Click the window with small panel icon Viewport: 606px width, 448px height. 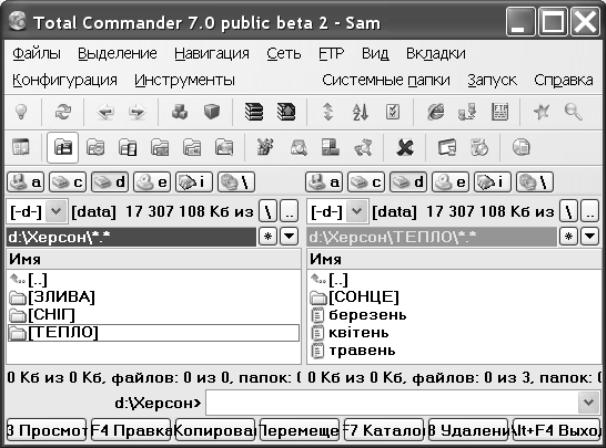tap(447, 148)
